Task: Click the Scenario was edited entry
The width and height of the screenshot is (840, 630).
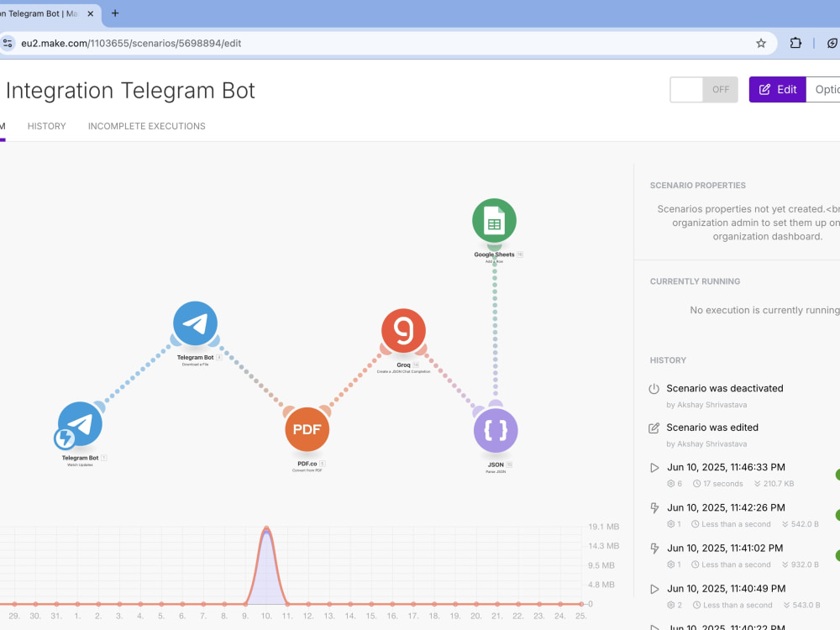Action: pyautogui.click(x=712, y=428)
